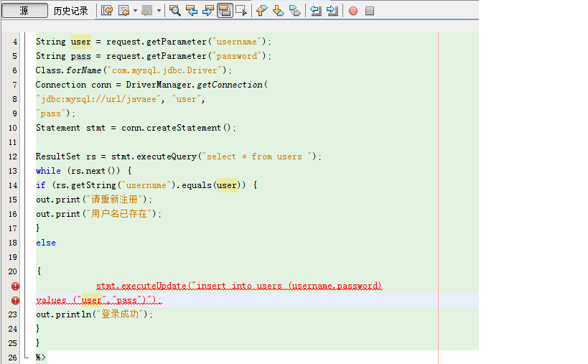Click line number 12 in the gutter
This screenshot has width=588, height=364.
(x=13, y=157)
